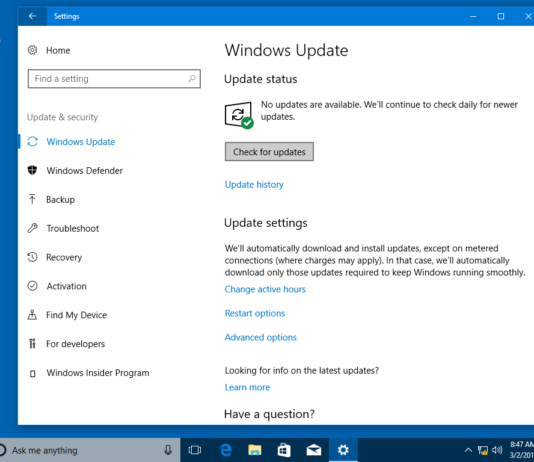Image resolution: width=534 pixels, height=462 pixels.
Task: Click the Troubleshoot wrench icon
Action: [x=32, y=228]
